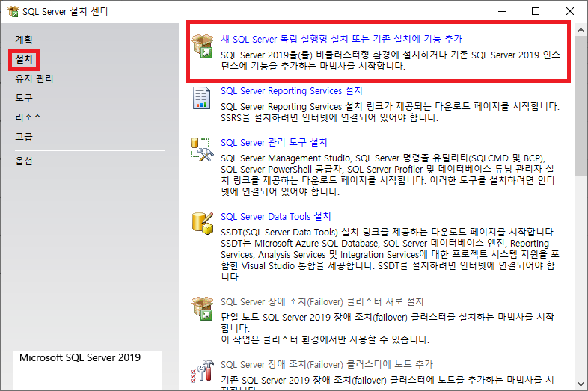Open the 옵션 page in sidebar

(x=24, y=161)
